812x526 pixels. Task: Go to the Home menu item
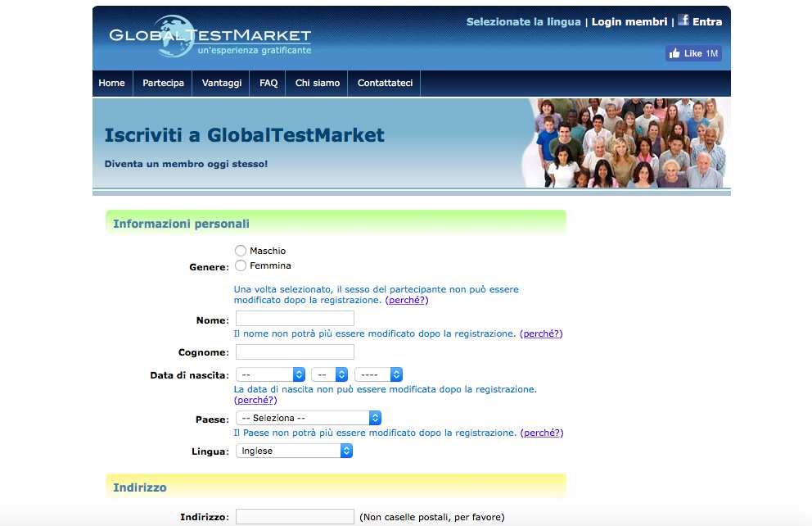point(112,83)
